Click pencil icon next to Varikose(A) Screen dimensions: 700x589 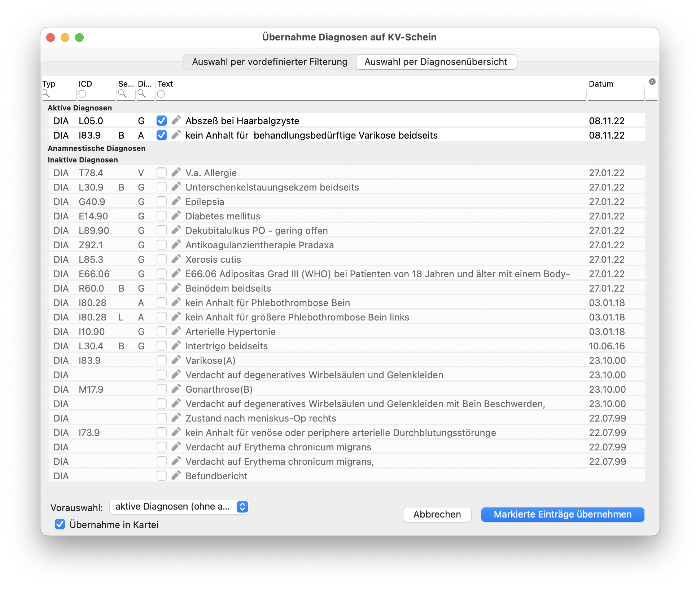point(176,360)
